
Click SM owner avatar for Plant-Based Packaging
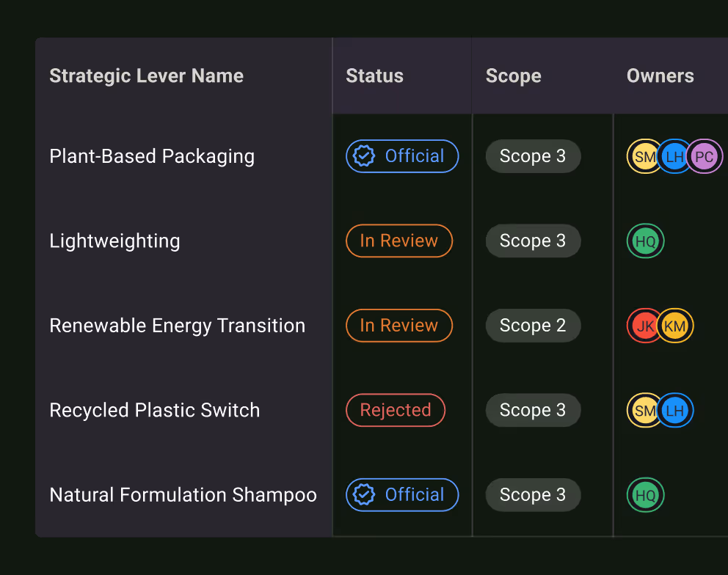(x=644, y=156)
